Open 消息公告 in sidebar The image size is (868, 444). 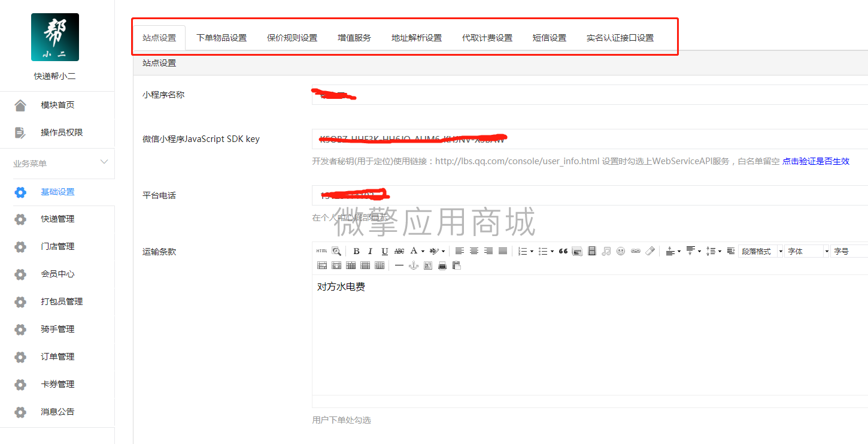tap(57, 412)
